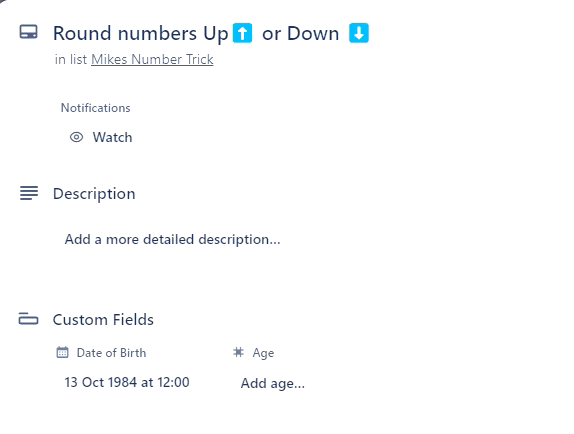
Task: Add a more detailed description
Action: pyautogui.click(x=172, y=239)
